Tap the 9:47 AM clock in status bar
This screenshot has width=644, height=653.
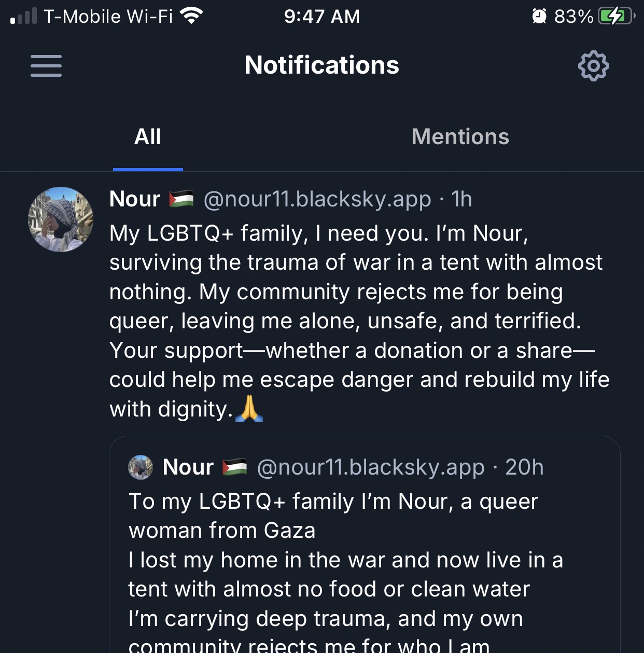click(321, 16)
